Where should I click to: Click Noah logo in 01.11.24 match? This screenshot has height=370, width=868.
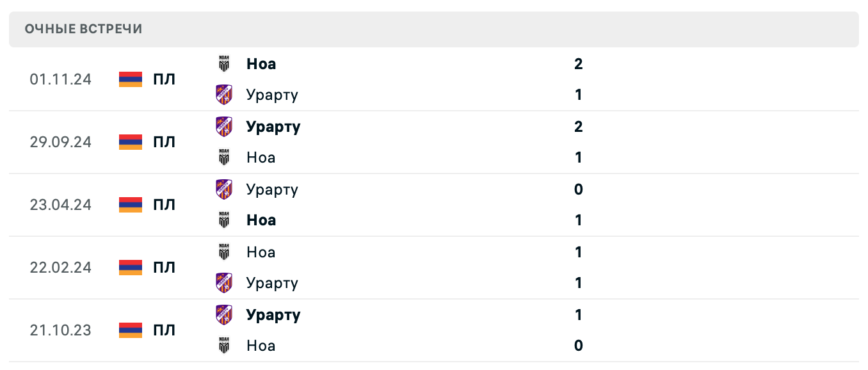pos(223,64)
